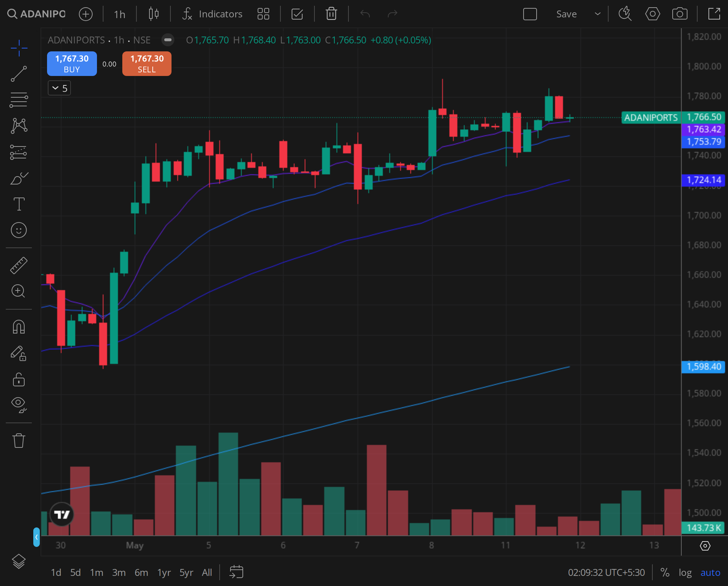Open price scale settings hexagon at bottom right
The image size is (728, 586).
point(705,545)
